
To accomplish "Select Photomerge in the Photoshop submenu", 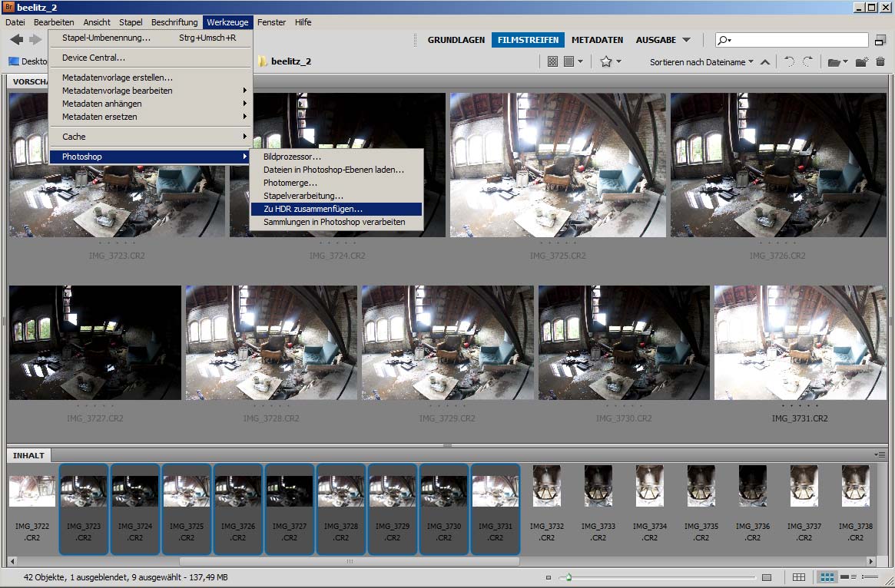I will (290, 183).
